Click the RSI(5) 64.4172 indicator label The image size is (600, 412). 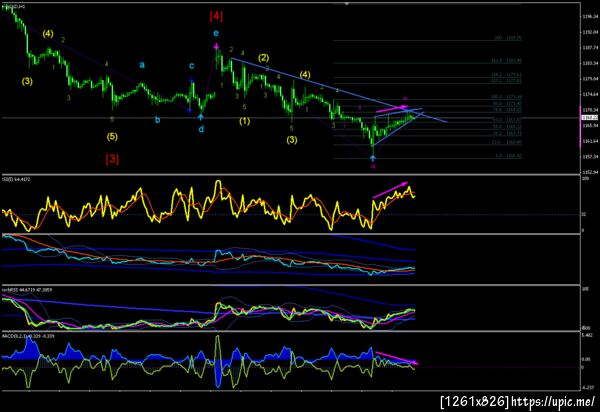16,179
